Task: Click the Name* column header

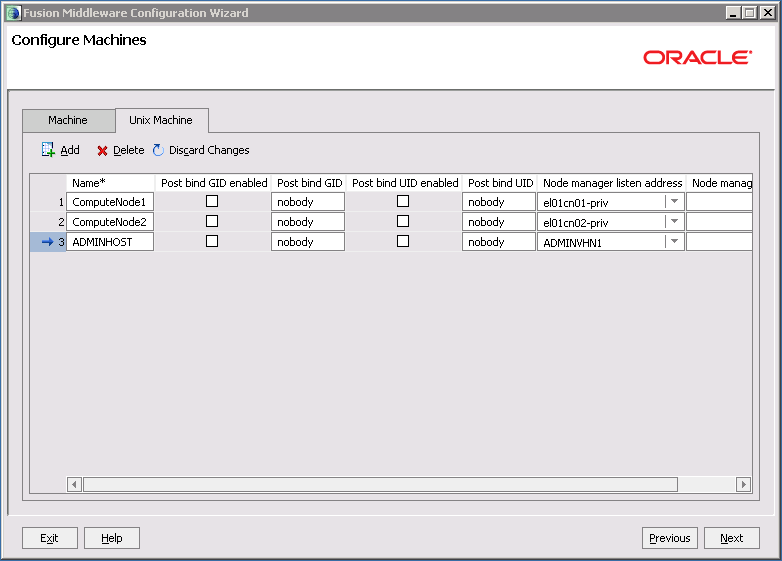Action: click(111, 183)
